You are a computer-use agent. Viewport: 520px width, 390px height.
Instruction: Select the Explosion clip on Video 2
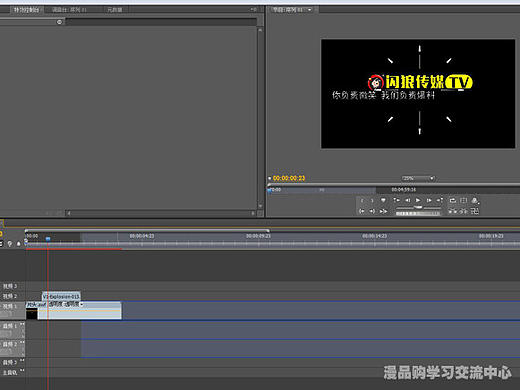click(61, 296)
